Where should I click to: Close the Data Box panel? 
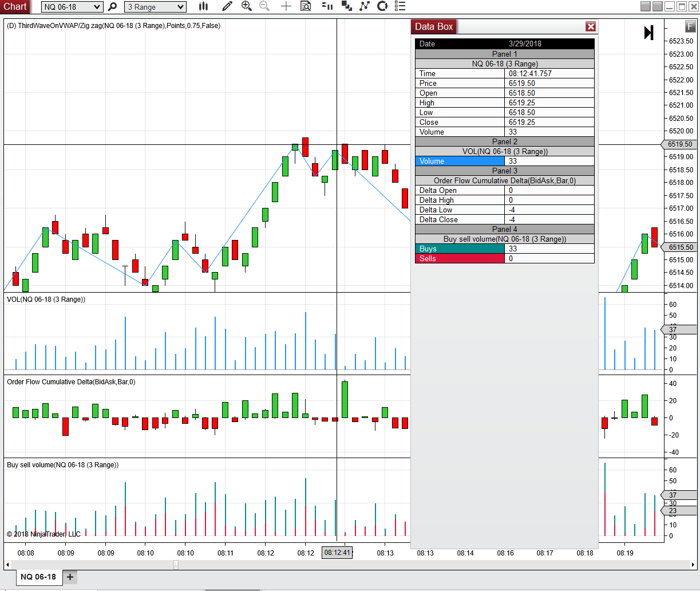(591, 26)
